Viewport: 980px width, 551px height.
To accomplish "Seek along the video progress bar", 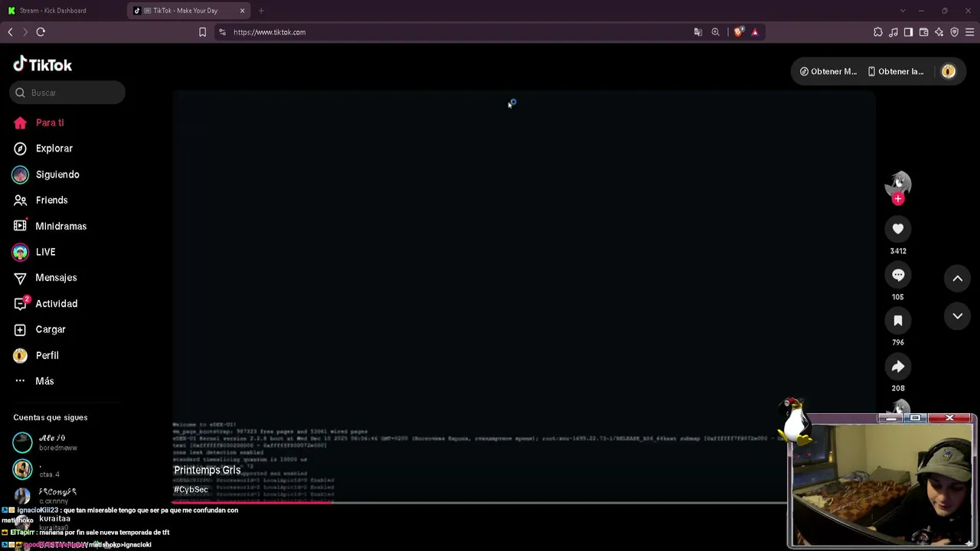I will pyautogui.click(x=479, y=503).
